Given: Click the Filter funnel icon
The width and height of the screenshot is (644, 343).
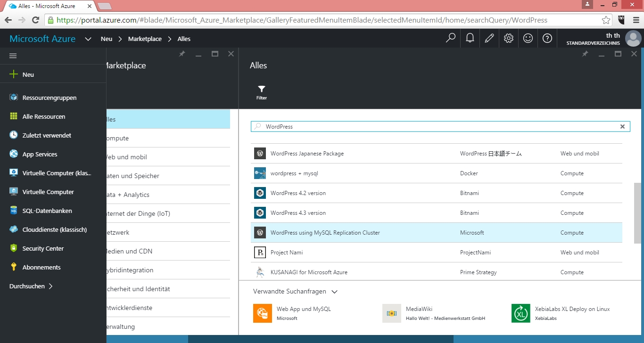Looking at the screenshot, I should pos(262,89).
